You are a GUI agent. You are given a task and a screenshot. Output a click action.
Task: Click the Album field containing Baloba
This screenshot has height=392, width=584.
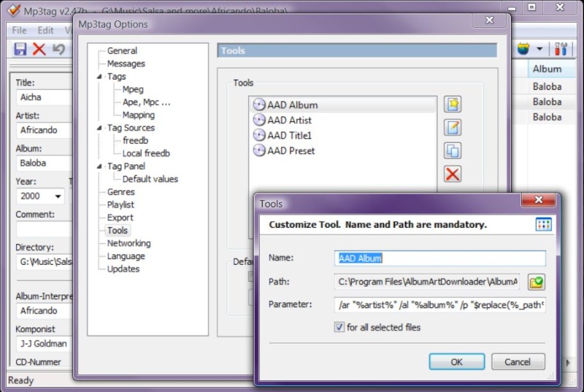coord(45,163)
